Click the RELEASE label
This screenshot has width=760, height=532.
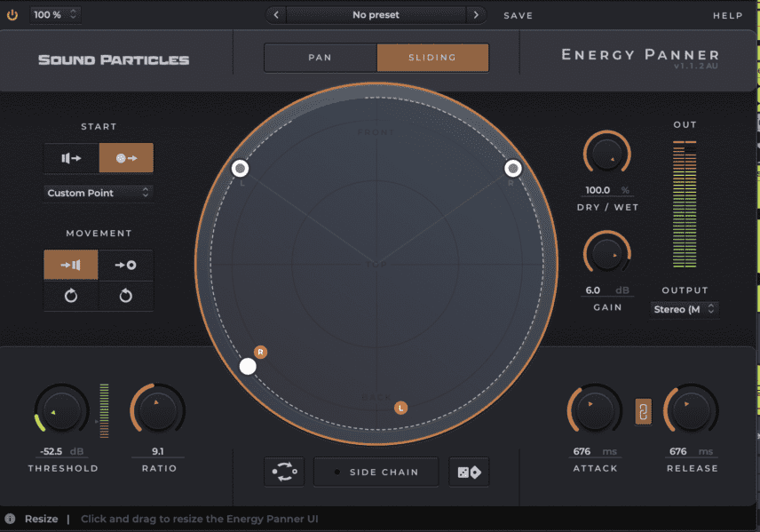tap(693, 468)
